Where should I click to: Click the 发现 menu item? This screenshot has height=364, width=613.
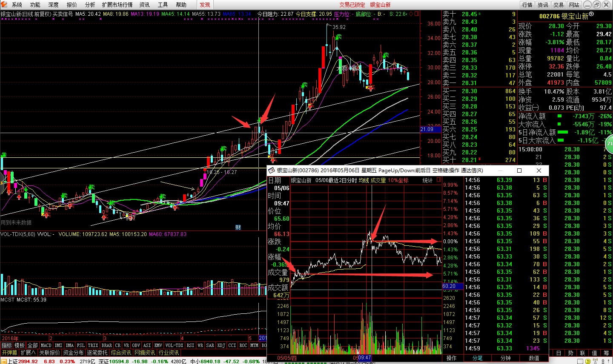point(205,5)
